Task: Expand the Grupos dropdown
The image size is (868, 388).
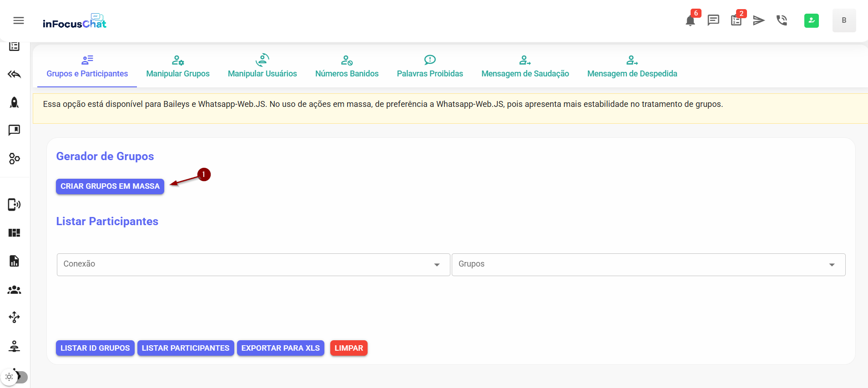Action: pyautogui.click(x=648, y=265)
